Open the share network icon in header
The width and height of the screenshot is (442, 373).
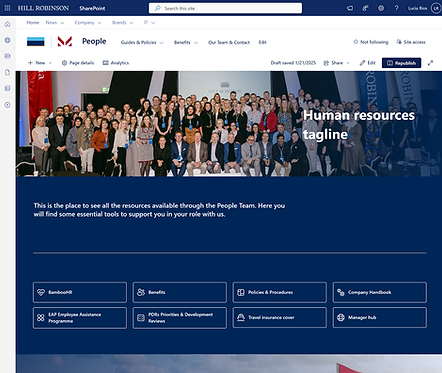click(x=366, y=8)
